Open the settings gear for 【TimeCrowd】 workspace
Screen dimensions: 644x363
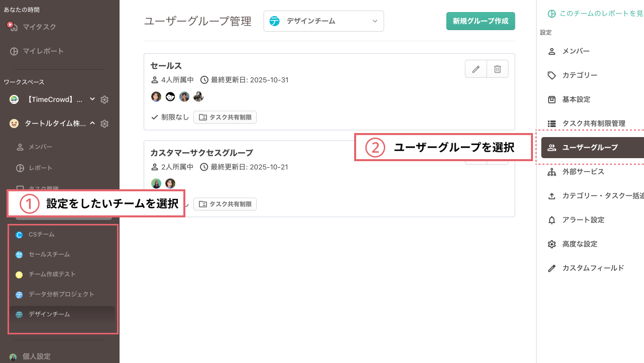pos(104,99)
